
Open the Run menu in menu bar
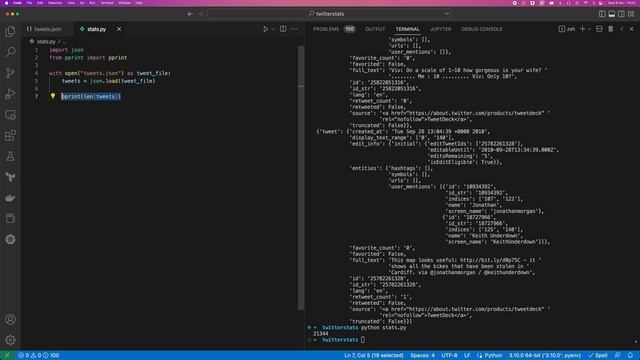(x=92, y=3)
